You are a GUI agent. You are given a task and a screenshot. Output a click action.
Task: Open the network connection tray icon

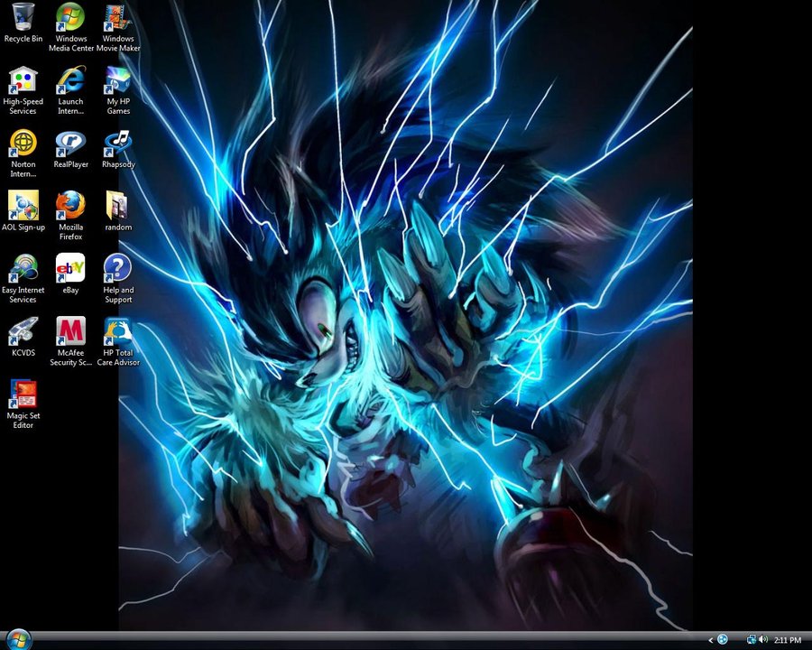751,640
